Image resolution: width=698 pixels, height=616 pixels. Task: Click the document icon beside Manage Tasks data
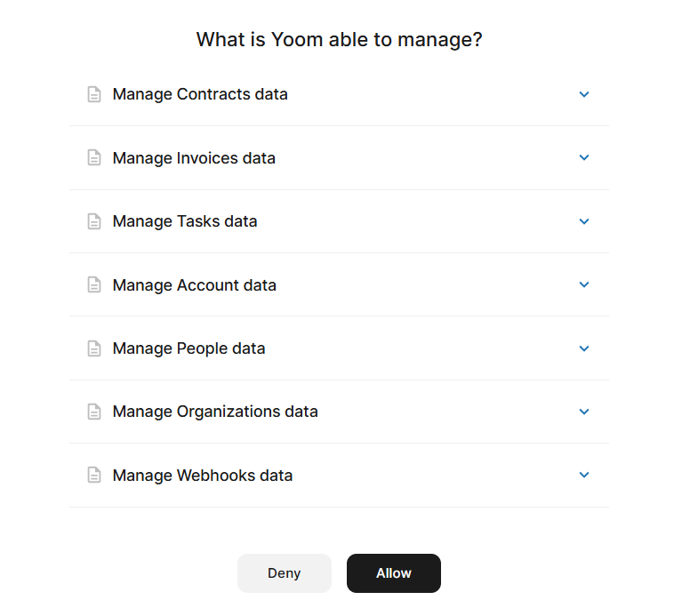click(x=94, y=221)
